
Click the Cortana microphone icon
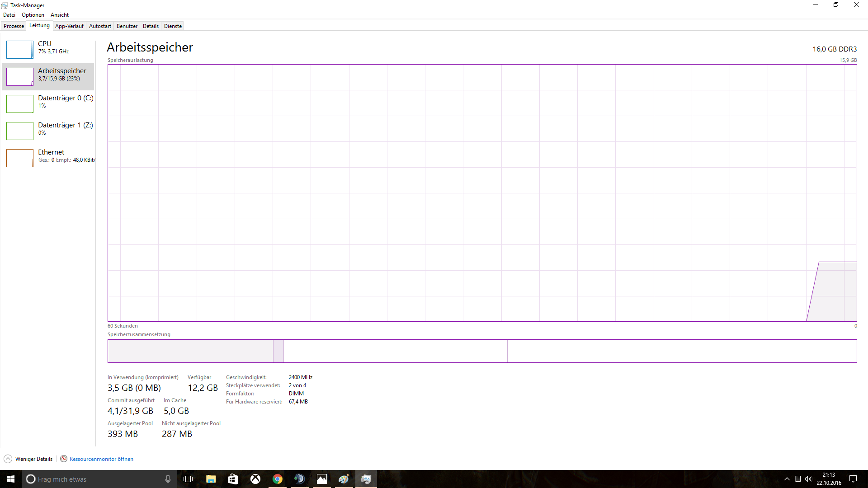(x=168, y=479)
